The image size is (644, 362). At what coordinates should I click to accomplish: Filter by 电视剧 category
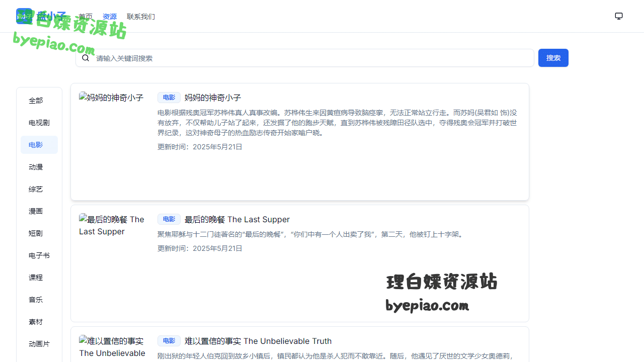pyautogui.click(x=39, y=123)
